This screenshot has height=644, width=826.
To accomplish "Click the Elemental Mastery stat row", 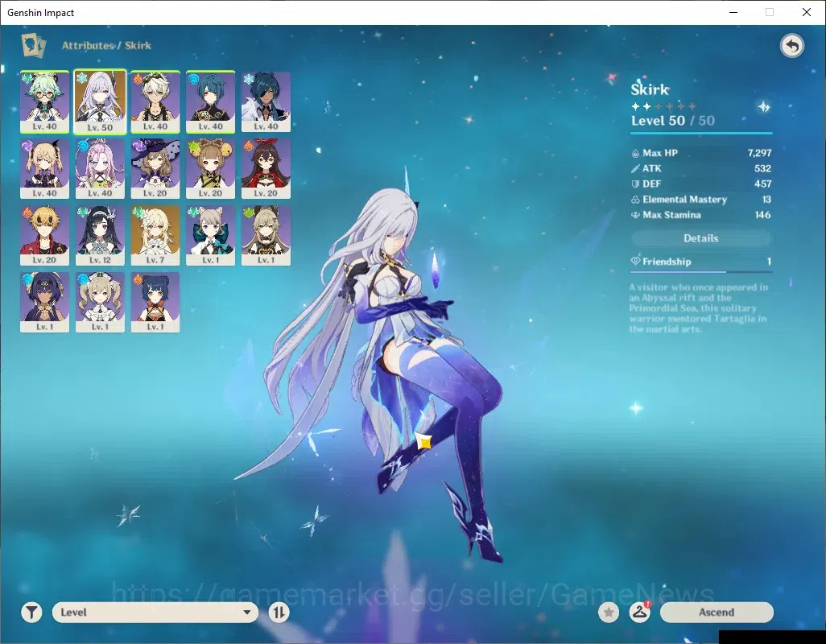I will pos(701,200).
